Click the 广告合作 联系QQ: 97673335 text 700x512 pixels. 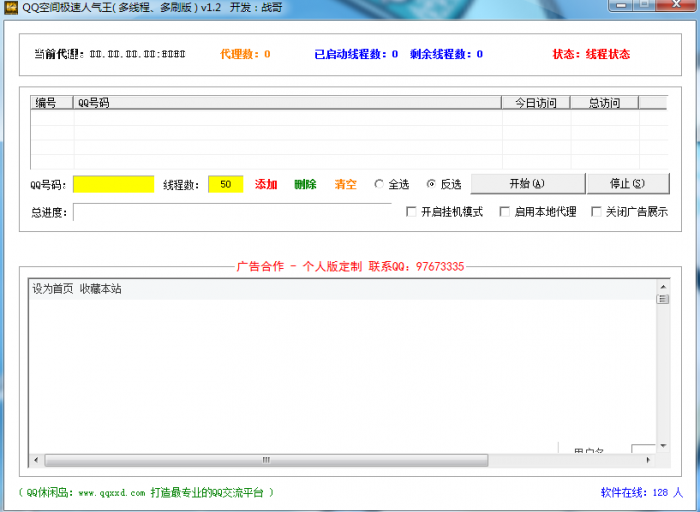coord(350,266)
